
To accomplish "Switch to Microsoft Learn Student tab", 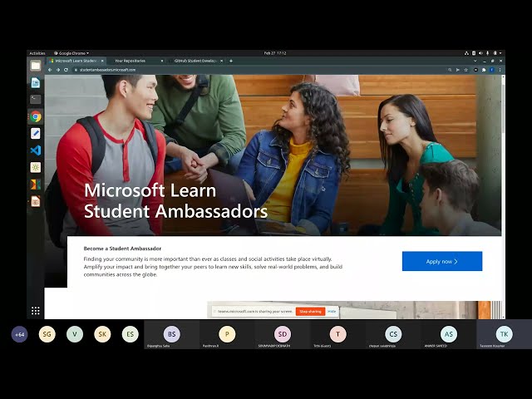I will (76, 61).
